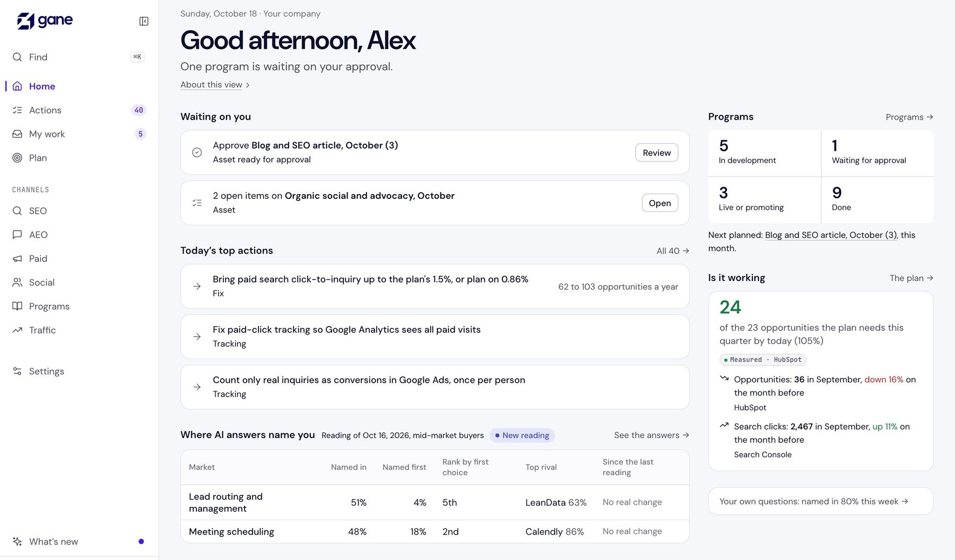
Task: Open the Traffic channel
Action: click(79, 330)
